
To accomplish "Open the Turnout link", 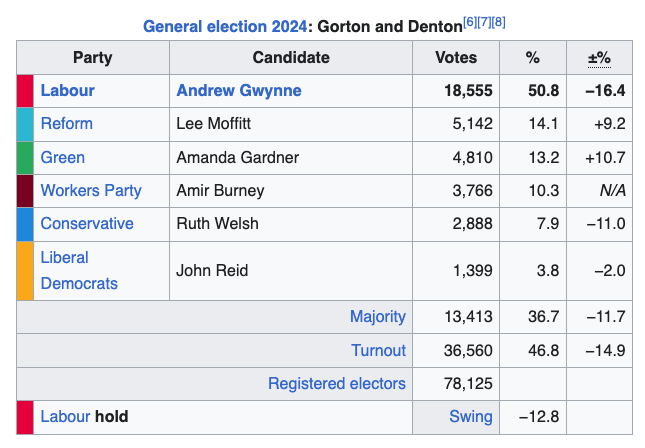I will (x=378, y=350).
